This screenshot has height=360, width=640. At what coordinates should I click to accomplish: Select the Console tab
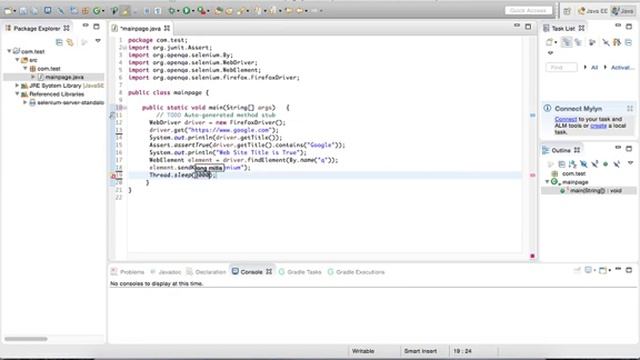tap(251, 272)
